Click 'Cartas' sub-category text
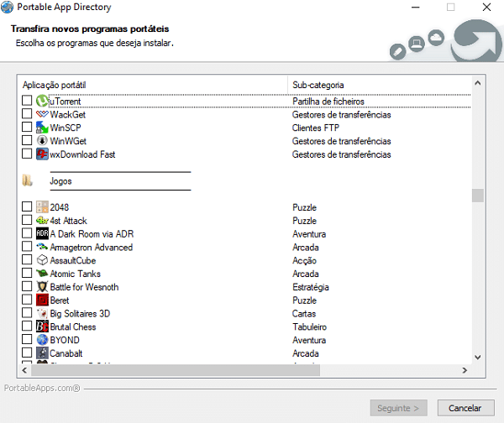This screenshot has width=504, height=423. [x=304, y=314]
